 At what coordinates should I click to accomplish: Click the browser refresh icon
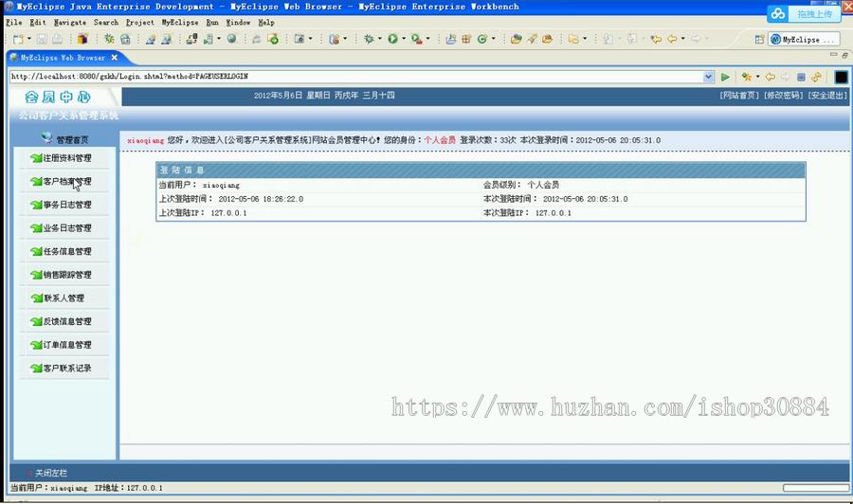click(x=816, y=77)
